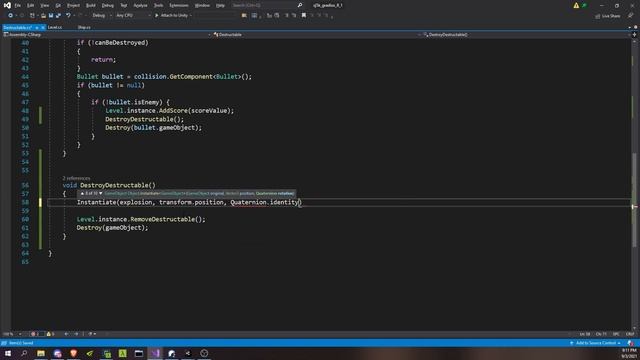640x360 pixels.
Task: Click the bookmark icon in the toolbar
Action: (304, 16)
